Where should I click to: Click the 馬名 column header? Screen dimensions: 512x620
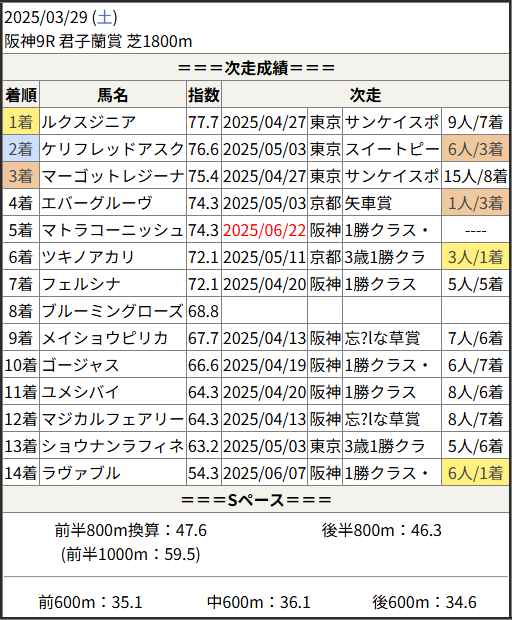113,95
